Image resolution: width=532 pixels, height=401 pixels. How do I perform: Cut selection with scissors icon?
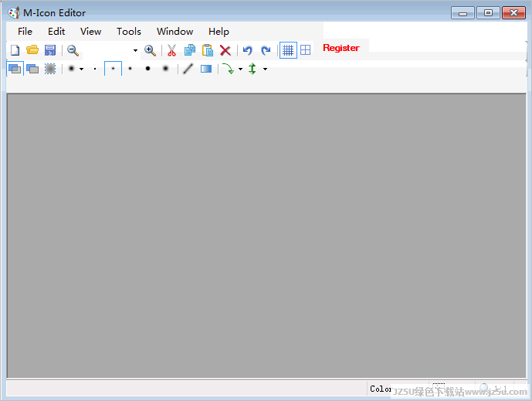coord(171,50)
